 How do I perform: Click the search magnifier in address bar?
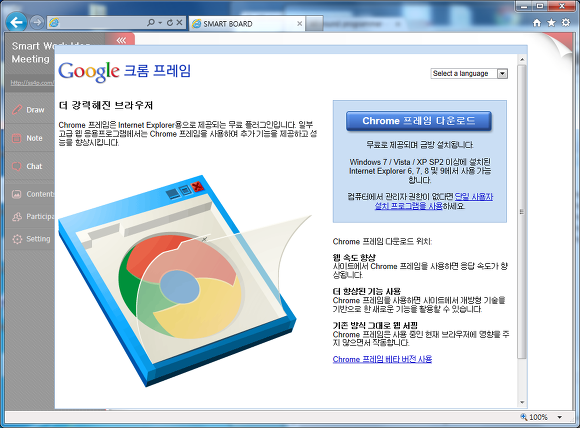pos(151,23)
